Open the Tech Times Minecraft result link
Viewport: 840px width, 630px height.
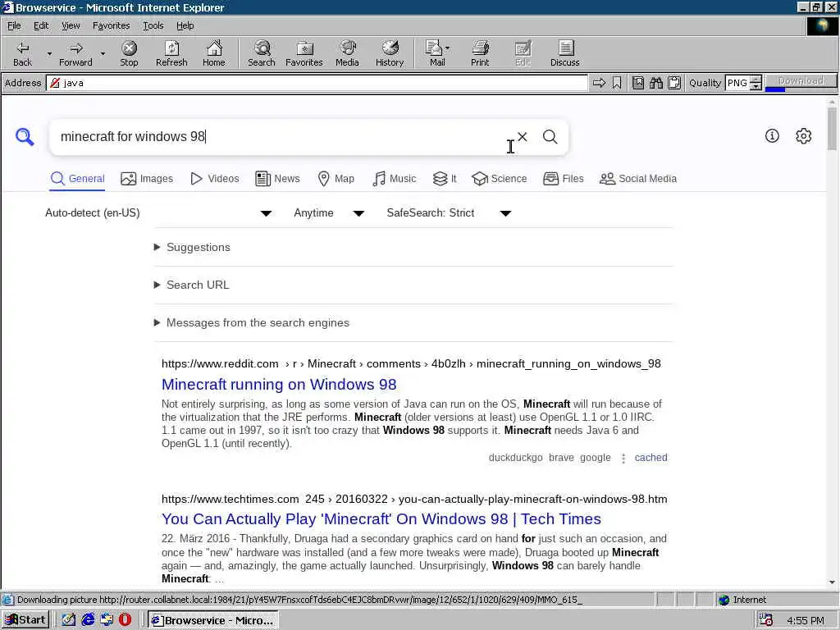pyautogui.click(x=381, y=518)
